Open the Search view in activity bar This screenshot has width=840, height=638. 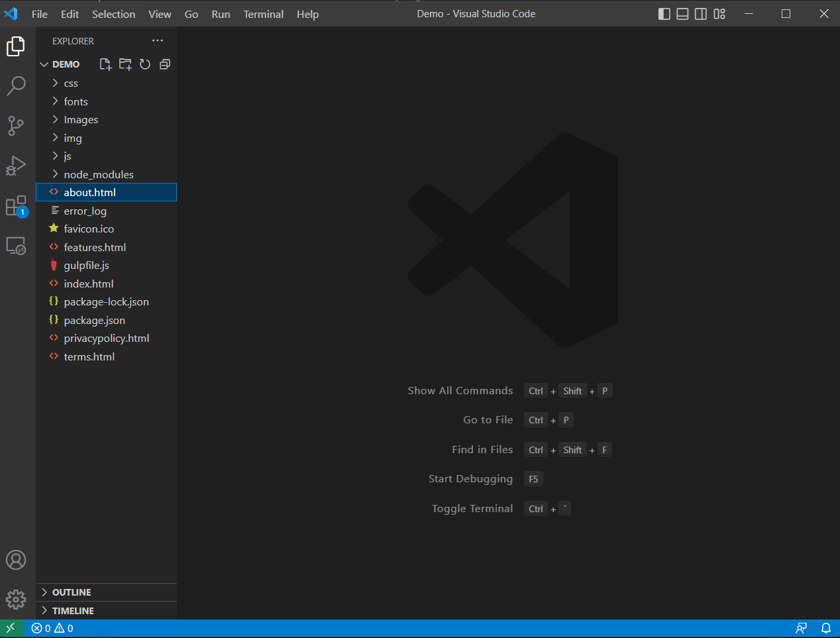pyautogui.click(x=16, y=86)
